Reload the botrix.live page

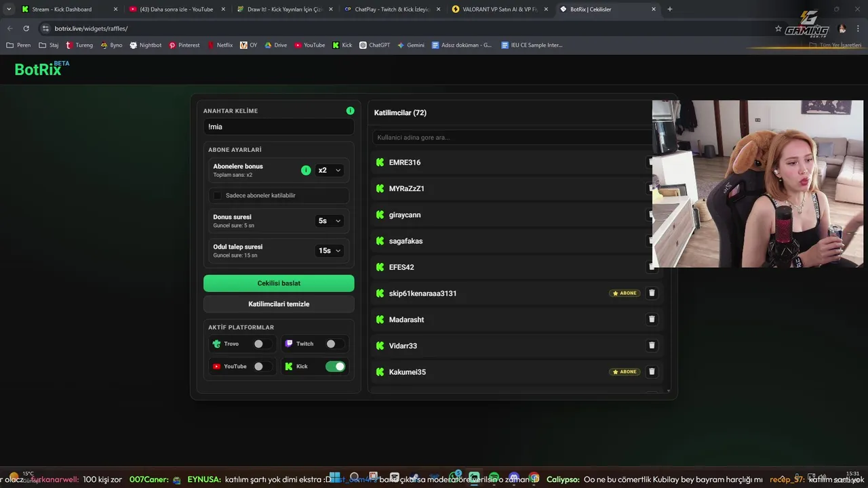coord(26,28)
